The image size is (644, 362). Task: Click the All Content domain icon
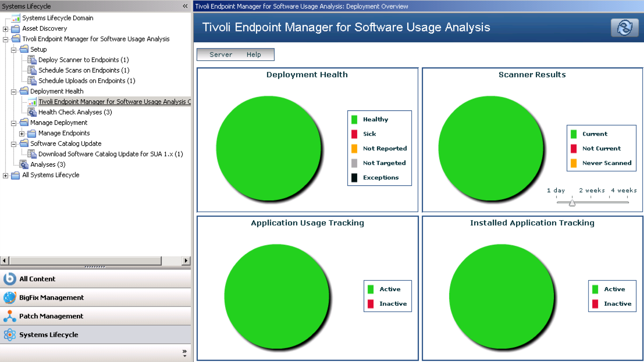[x=10, y=279]
